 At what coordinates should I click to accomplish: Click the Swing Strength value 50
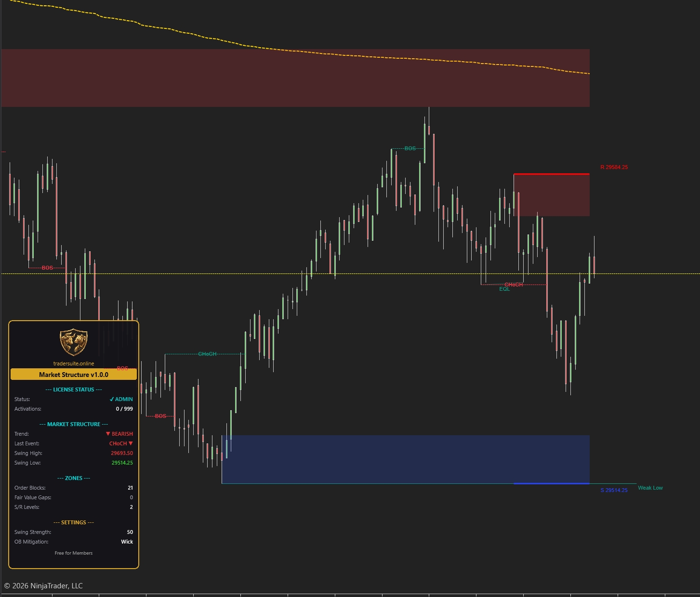[130, 532]
